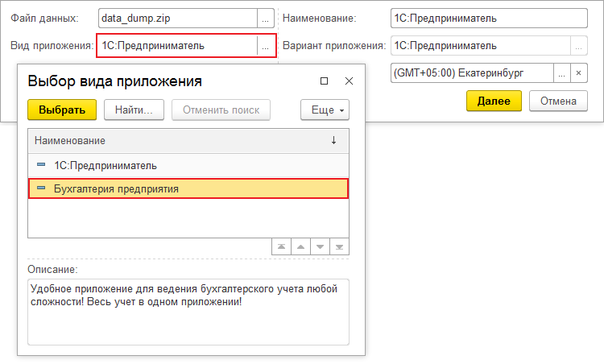This screenshot has width=604, height=364.
Task: Click sort arrow in Наименование header
Action: pyautogui.click(x=333, y=141)
